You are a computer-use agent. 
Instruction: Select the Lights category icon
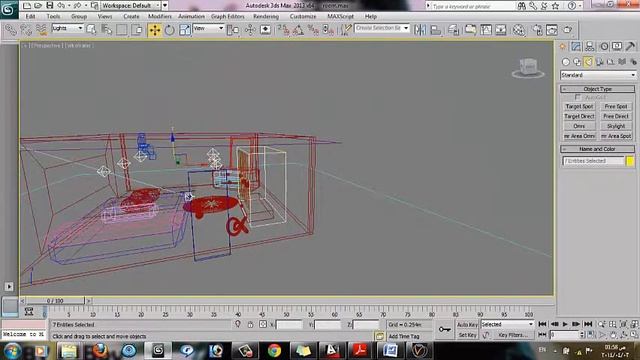tap(588, 62)
